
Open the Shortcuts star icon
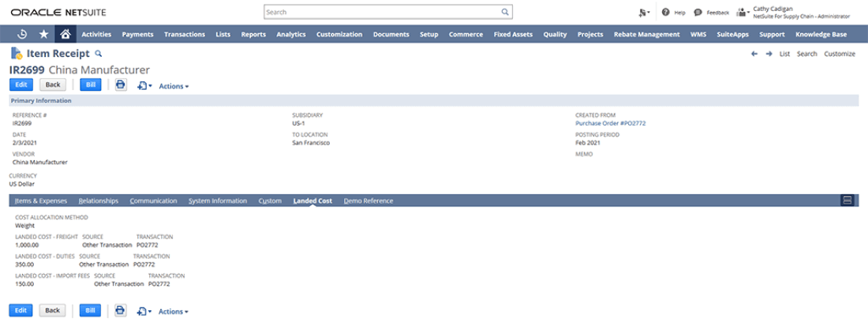click(x=43, y=34)
